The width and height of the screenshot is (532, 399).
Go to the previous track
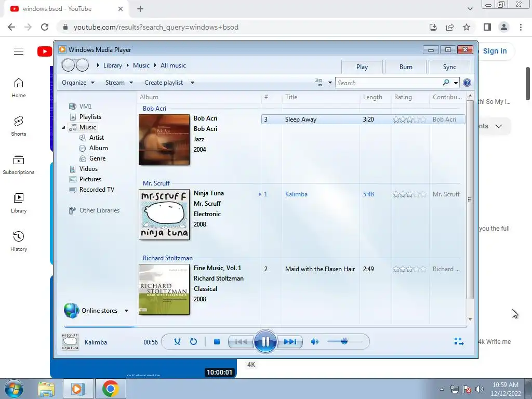[241, 342]
